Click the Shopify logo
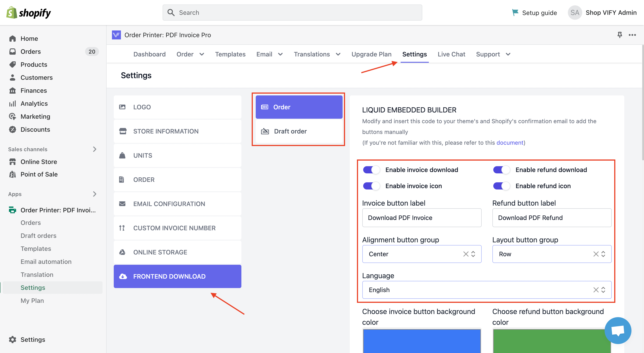Image resolution: width=644 pixels, height=353 pixels. point(28,13)
